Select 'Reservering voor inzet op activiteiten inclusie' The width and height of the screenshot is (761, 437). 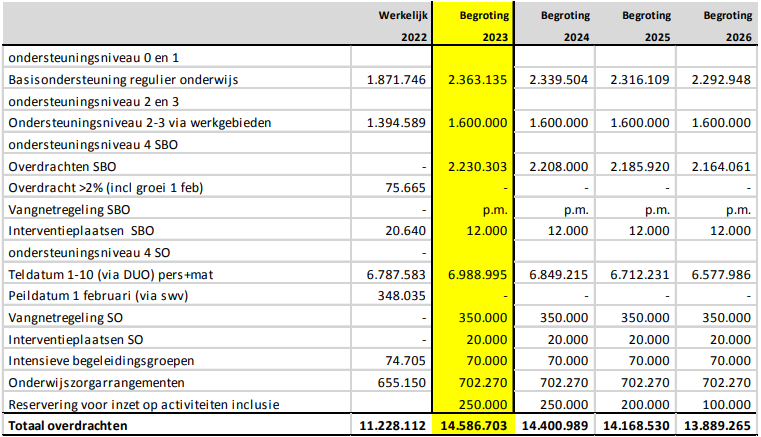coord(144,404)
